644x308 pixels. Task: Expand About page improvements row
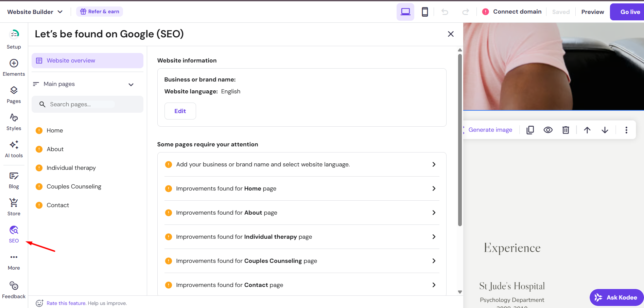pos(302,213)
